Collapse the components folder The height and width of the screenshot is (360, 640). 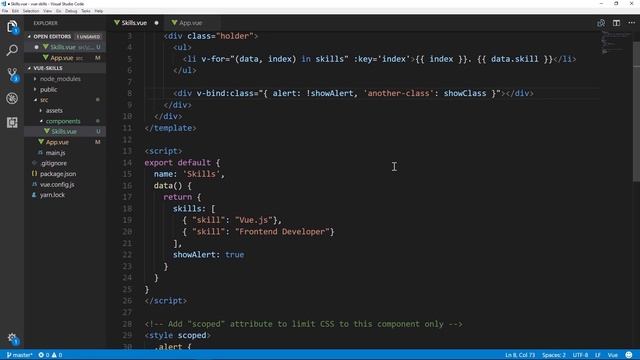pos(63,121)
